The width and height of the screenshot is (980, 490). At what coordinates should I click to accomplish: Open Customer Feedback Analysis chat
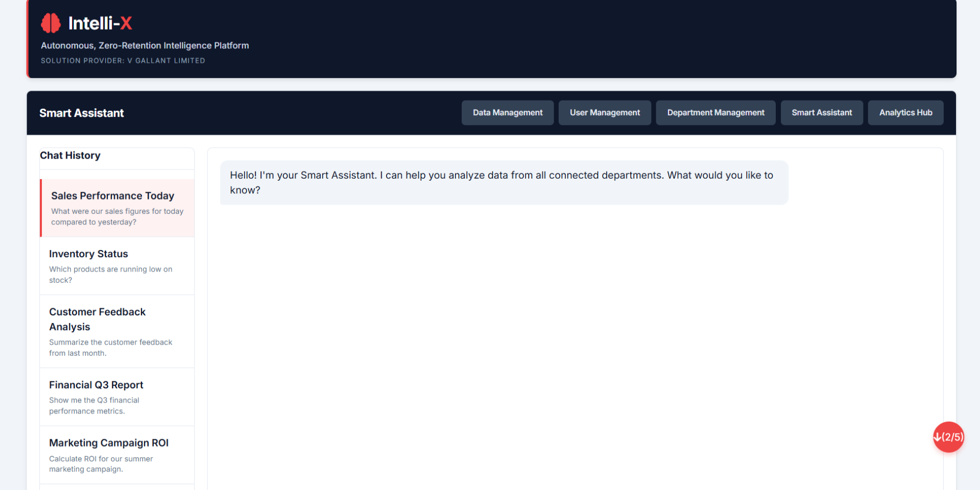117,331
